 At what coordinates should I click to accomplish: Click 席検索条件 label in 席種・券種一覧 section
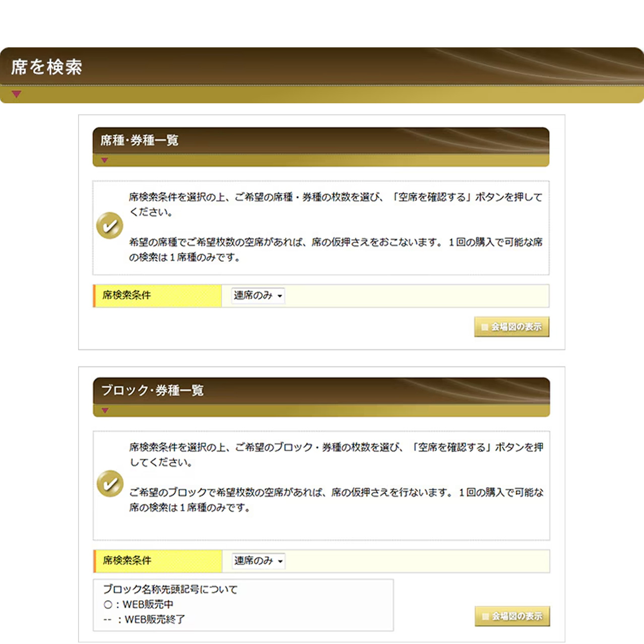click(126, 295)
